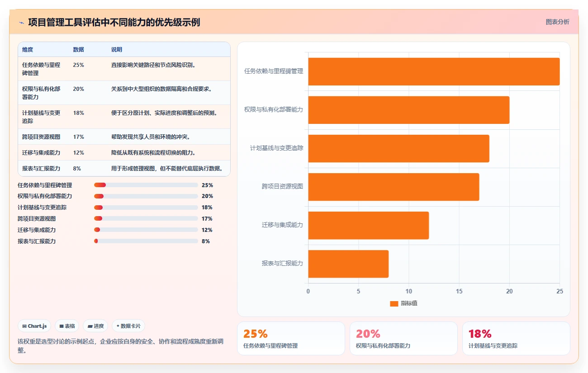588x373 pixels.
Task: Click the 指标值 legend label
Action: 409,303
